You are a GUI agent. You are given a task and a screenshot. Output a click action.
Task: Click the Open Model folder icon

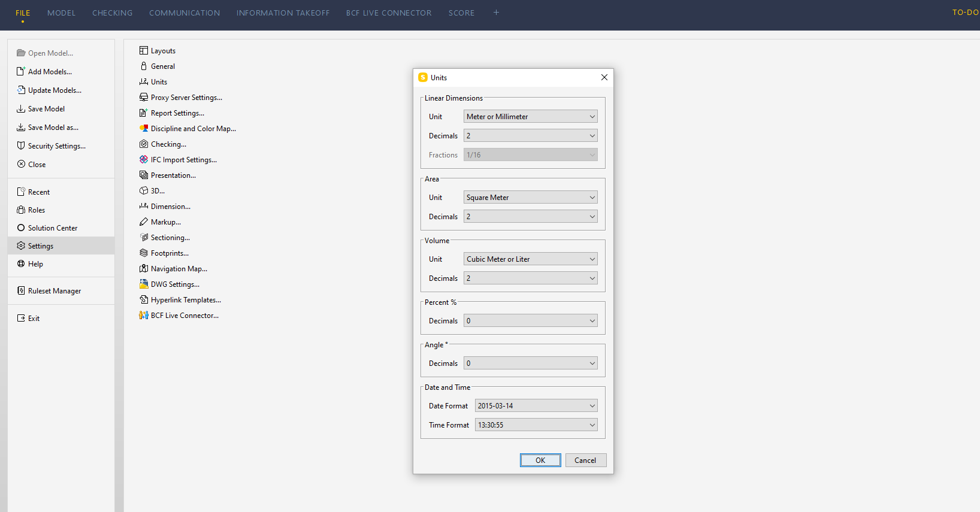(21, 53)
